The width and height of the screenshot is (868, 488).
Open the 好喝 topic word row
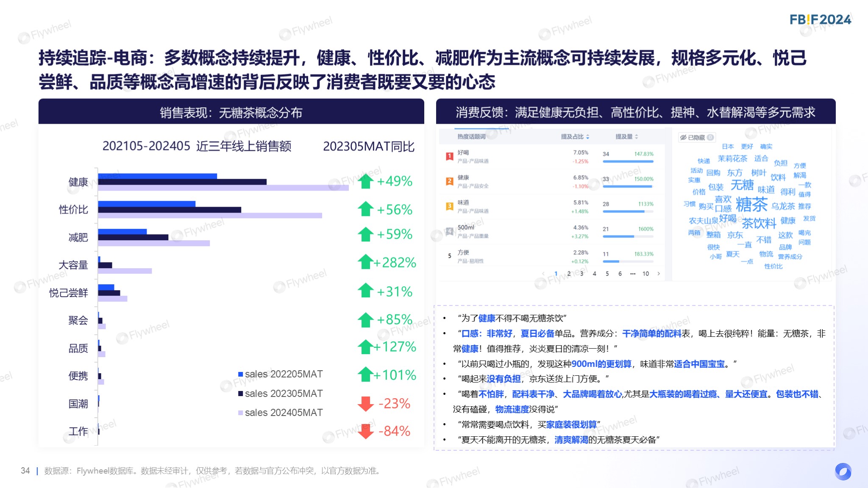[x=552, y=156]
